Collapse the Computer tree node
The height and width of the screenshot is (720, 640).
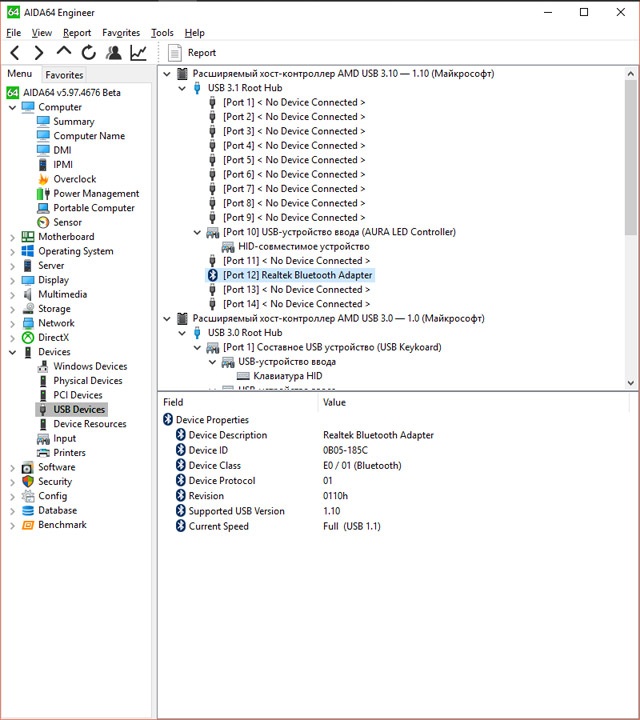pos(12,107)
